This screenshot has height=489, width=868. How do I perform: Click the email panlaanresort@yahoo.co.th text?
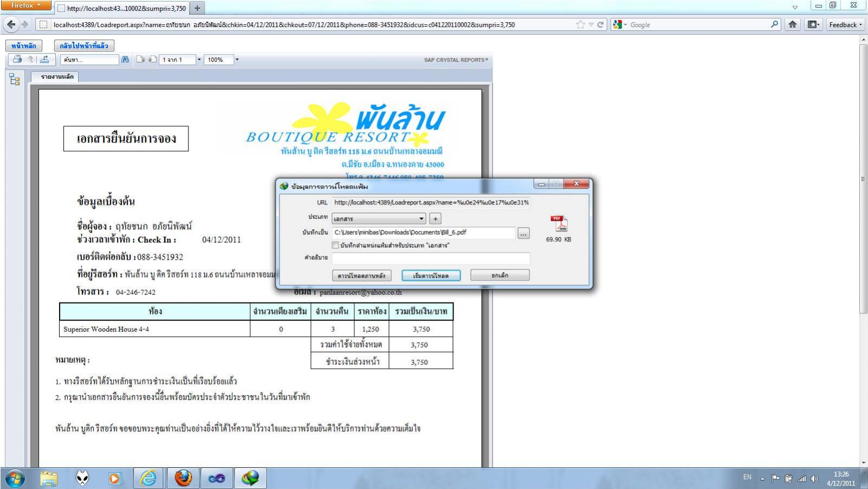(360, 293)
